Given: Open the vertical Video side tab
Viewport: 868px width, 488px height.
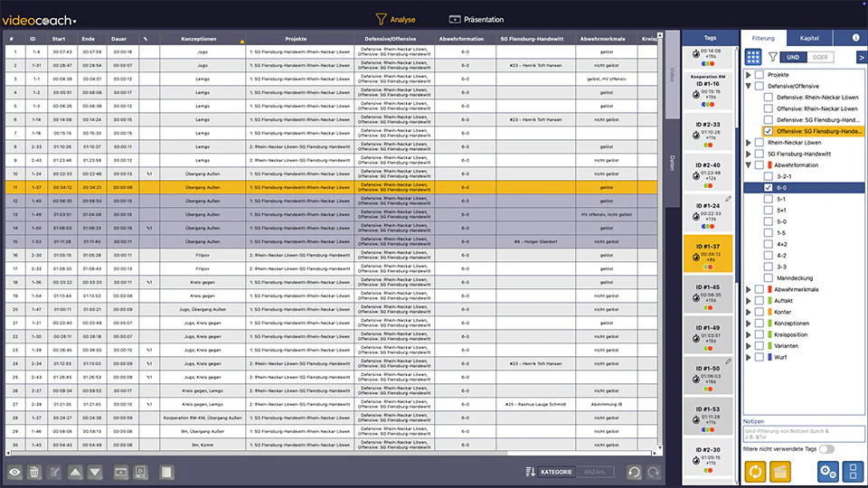Looking at the screenshot, I should pos(673,75).
